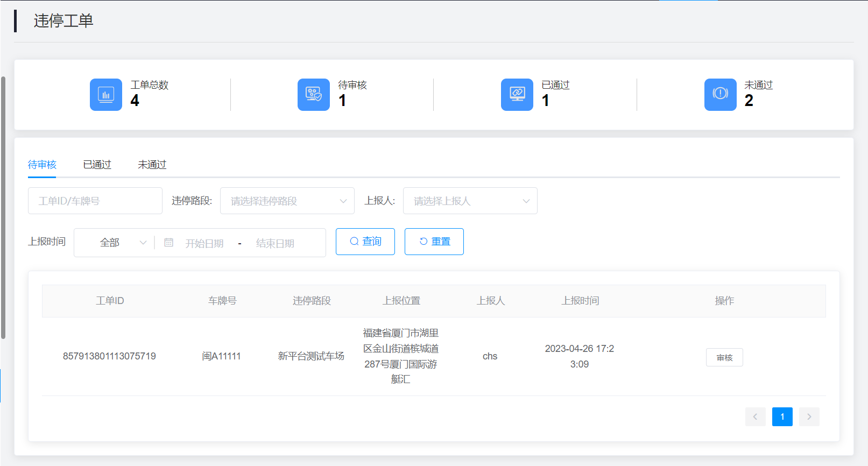Click the 待审核 pending review icon
Image resolution: width=868 pixels, height=466 pixels.
click(314, 95)
